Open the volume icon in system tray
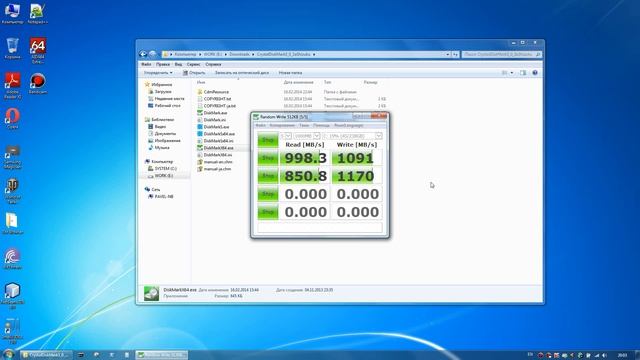The image size is (640, 360). (x=604, y=355)
